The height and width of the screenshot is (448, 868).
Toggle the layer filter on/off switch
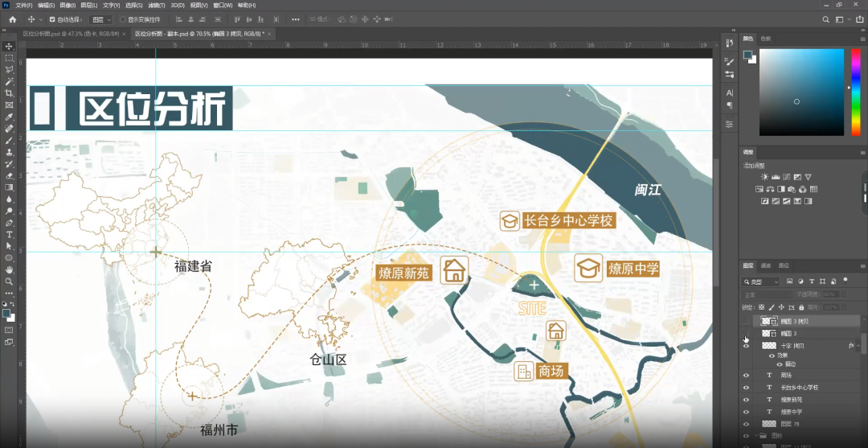tap(845, 281)
